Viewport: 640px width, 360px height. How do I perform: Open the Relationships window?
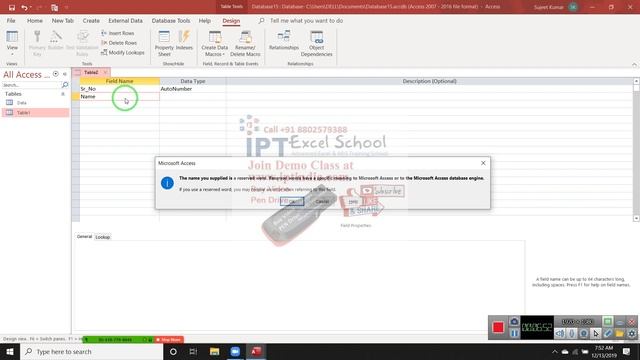click(x=284, y=40)
